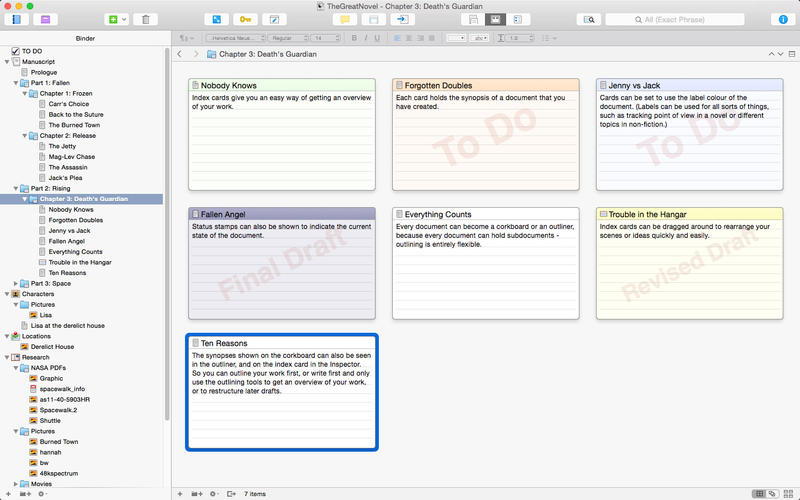The width and height of the screenshot is (800, 500).
Task: Open Keywords with the key icon
Action: [245, 19]
